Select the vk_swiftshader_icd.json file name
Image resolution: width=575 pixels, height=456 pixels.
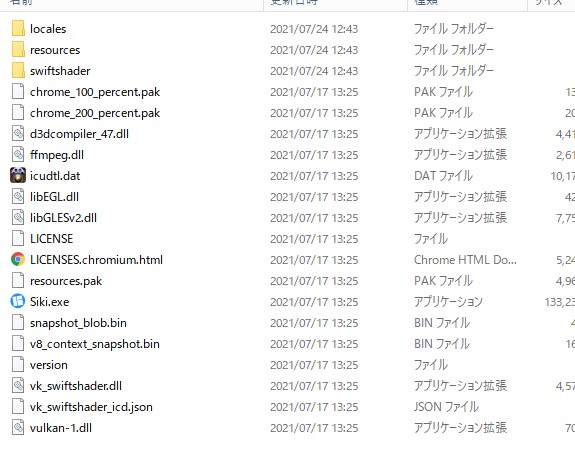tap(91, 407)
